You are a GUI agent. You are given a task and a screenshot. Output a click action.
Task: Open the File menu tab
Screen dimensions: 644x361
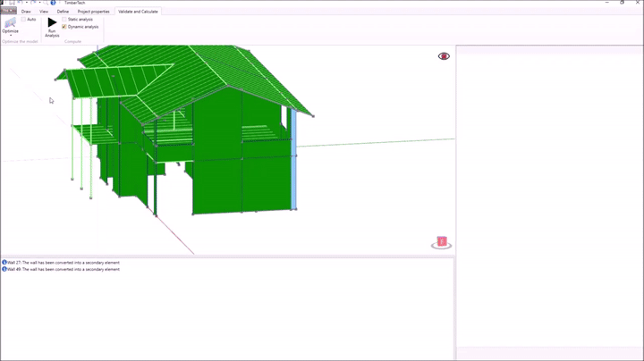coord(8,12)
